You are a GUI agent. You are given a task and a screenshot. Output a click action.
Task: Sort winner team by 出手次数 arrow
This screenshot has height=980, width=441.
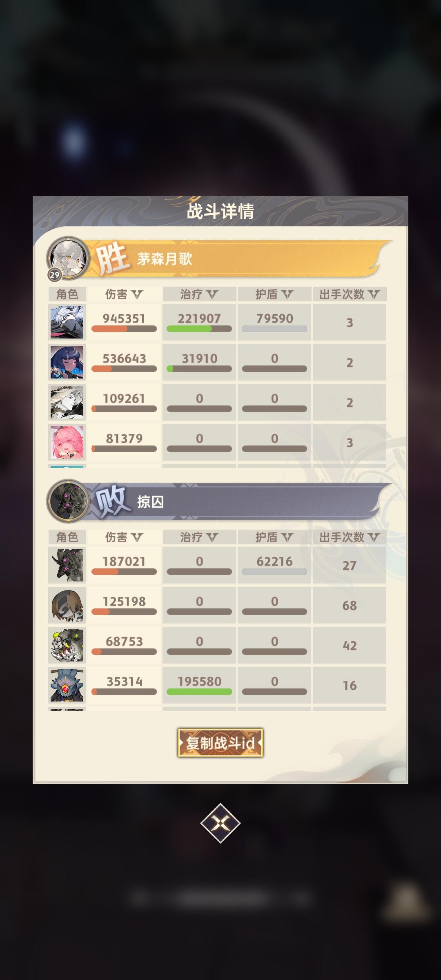[x=374, y=294]
